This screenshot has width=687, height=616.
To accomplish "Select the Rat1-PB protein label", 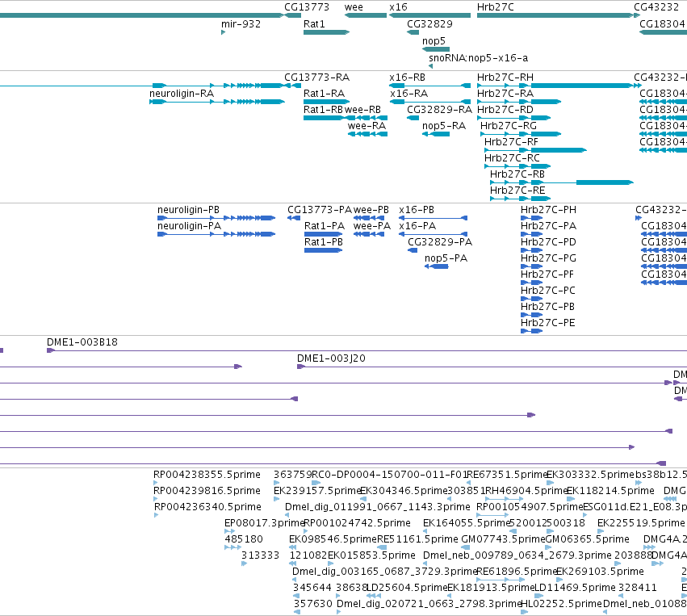I will (324, 242).
